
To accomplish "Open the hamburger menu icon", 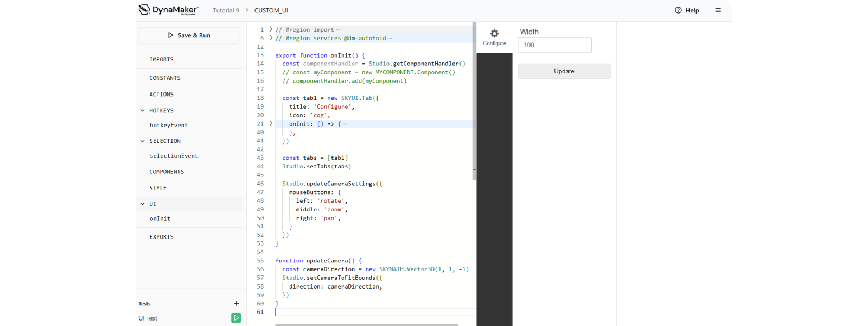I will [x=718, y=10].
